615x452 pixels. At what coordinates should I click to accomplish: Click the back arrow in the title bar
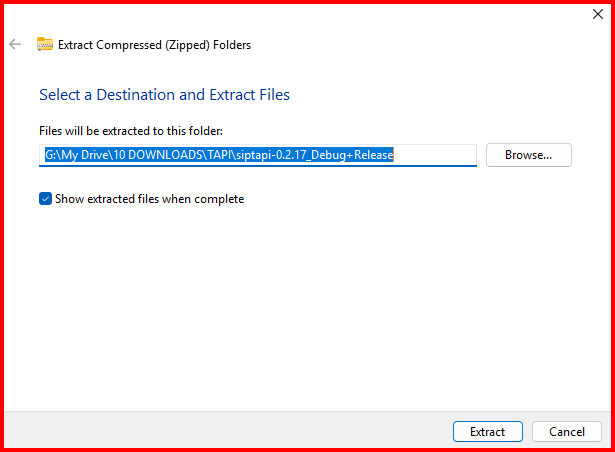point(15,44)
